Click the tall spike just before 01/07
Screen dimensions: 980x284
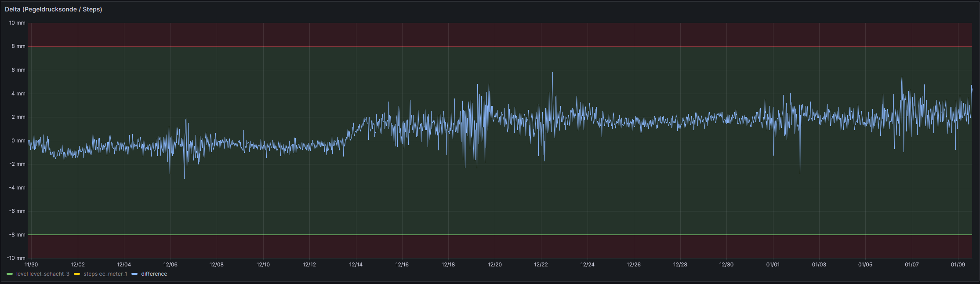tap(902, 77)
